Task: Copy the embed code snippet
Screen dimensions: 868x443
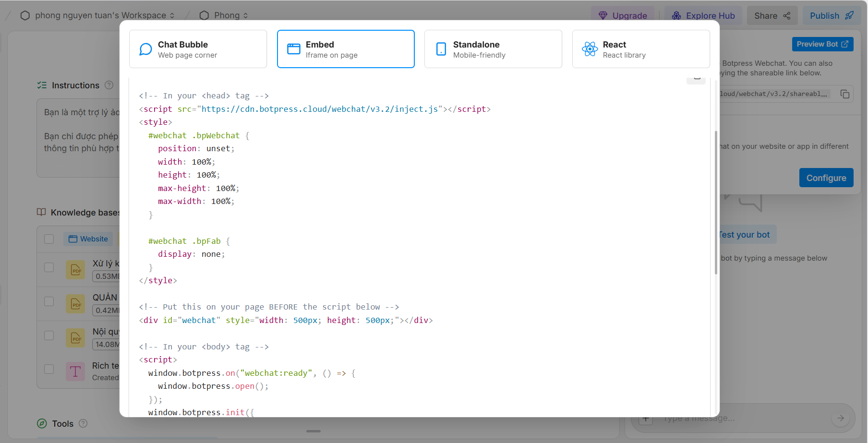Action: coord(696,79)
